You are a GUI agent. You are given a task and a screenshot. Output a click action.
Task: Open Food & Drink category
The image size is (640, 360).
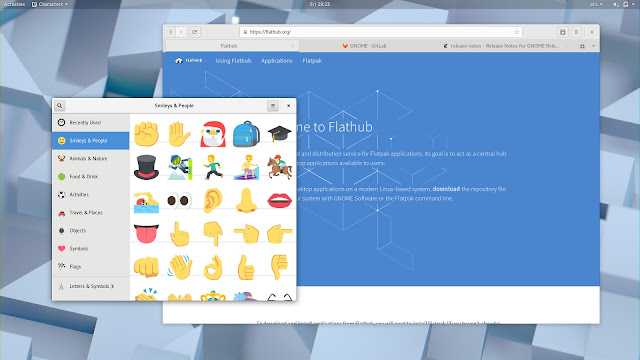tap(91, 176)
